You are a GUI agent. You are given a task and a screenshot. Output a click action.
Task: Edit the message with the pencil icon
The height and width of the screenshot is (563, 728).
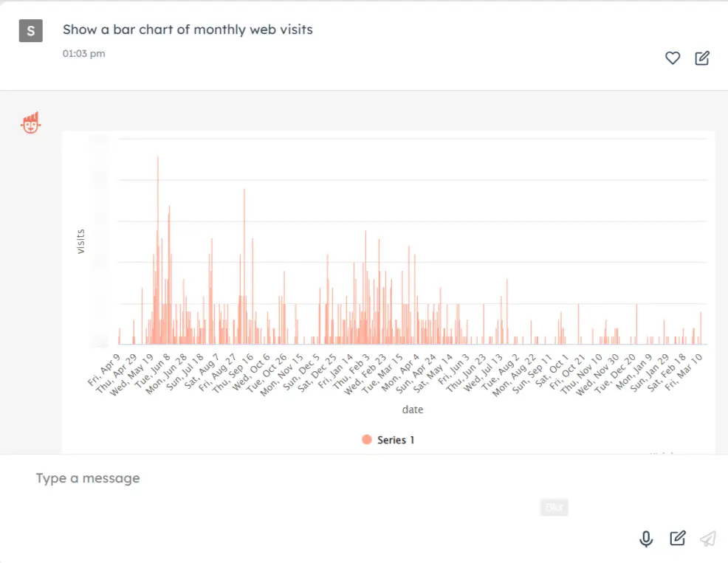pyautogui.click(x=701, y=58)
